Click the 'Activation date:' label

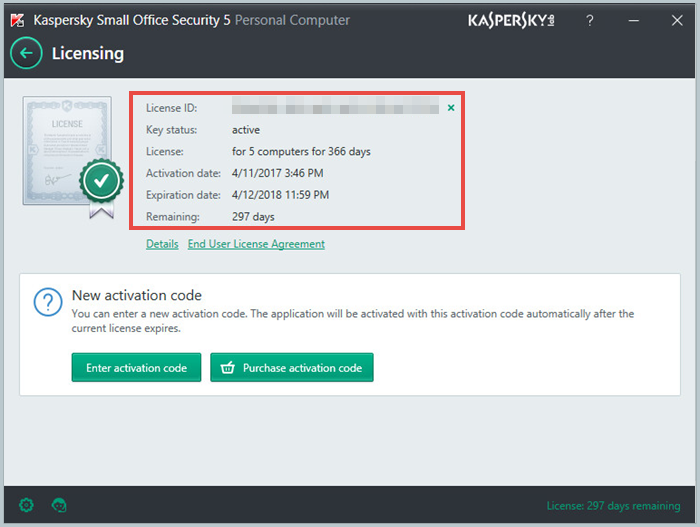coord(183,173)
